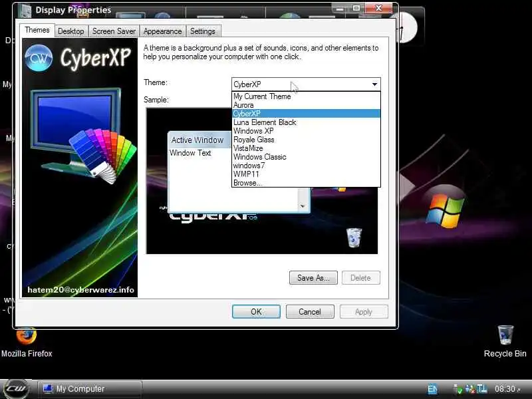
Task: Click the CW logo on the banner
Action: (x=39, y=58)
